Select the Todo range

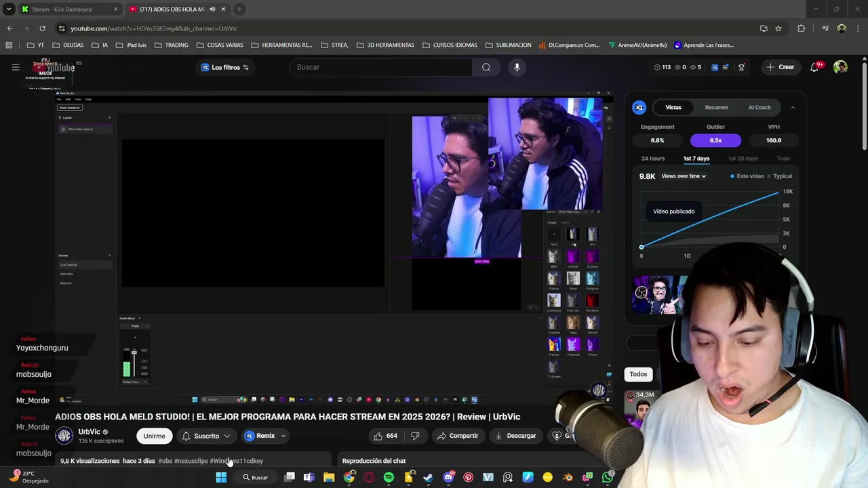pyautogui.click(x=783, y=159)
